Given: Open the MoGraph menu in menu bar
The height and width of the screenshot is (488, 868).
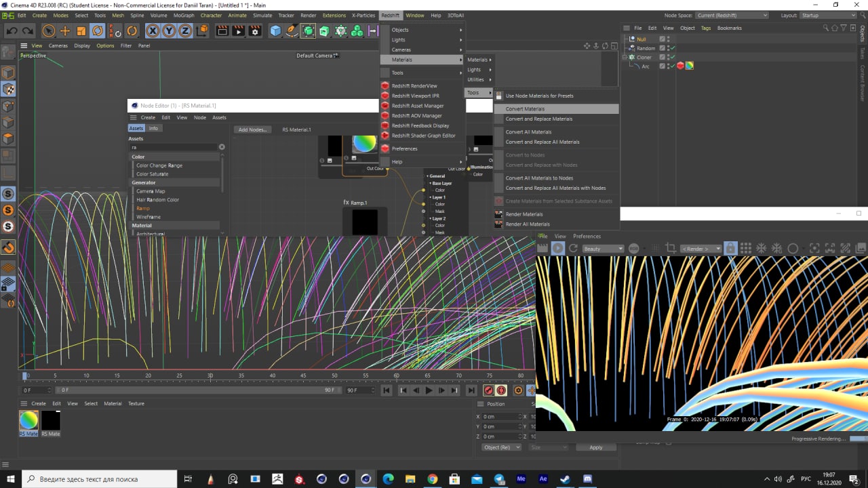Looking at the screenshot, I should [184, 15].
